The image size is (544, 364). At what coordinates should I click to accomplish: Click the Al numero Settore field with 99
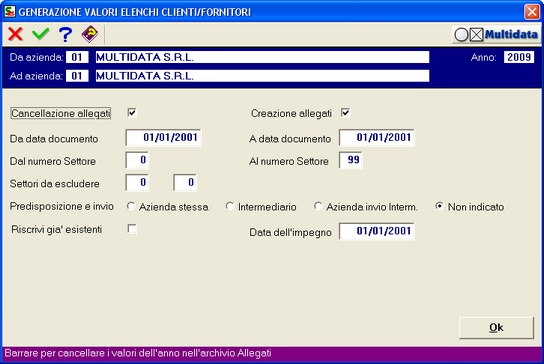tap(351, 160)
